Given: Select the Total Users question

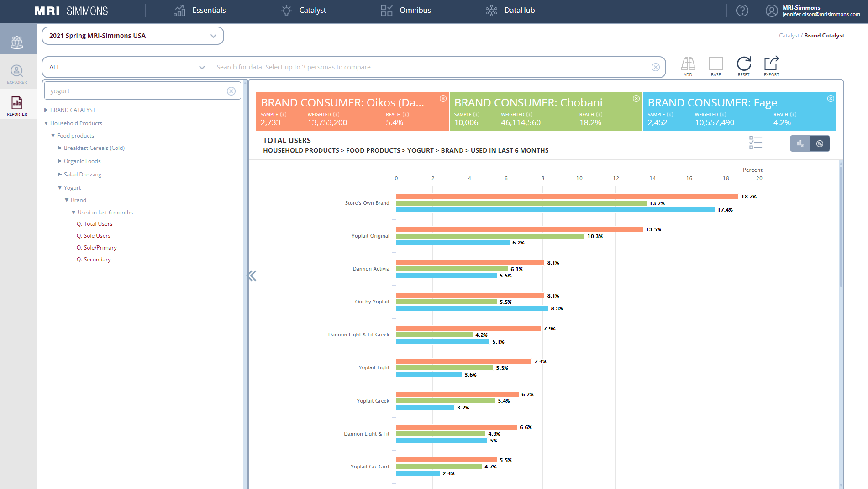Looking at the screenshot, I should (95, 224).
